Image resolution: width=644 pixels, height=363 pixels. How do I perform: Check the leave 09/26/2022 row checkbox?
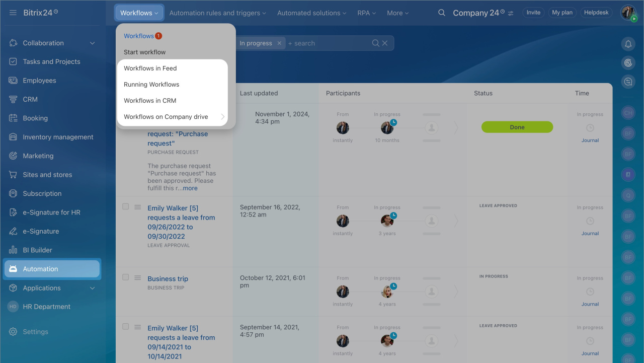point(126,206)
